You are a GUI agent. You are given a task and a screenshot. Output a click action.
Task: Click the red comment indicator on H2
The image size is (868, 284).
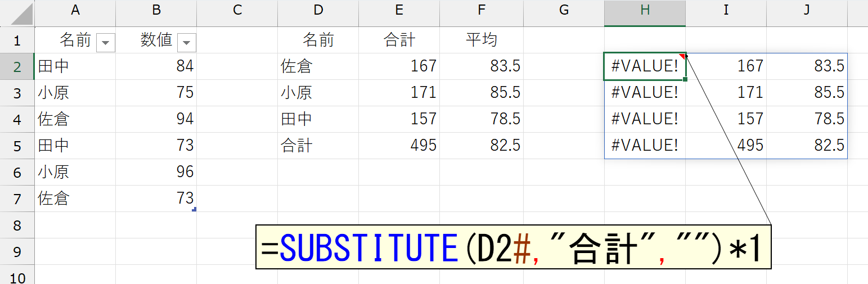tap(683, 56)
